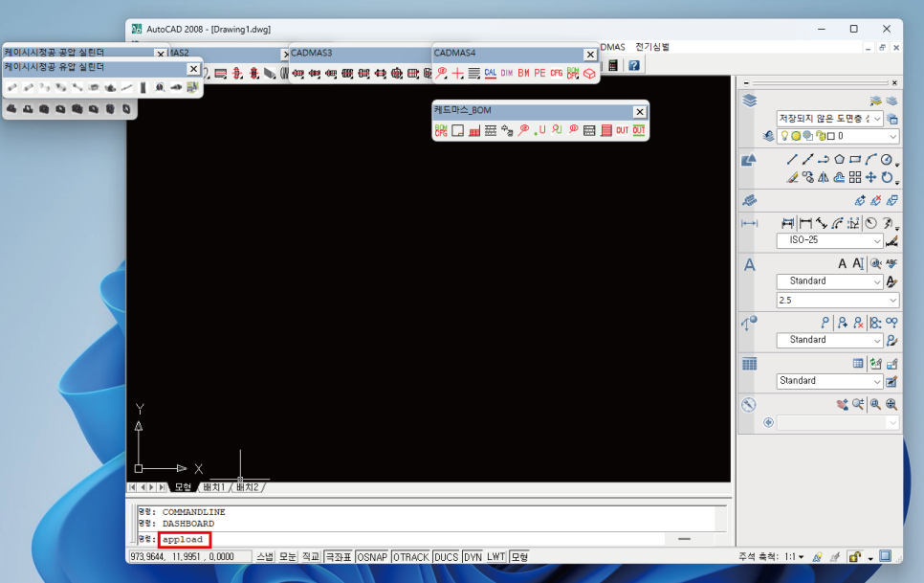Screen dimensions: 924x583
Task: Select the Rectangle draw tool
Action: tap(855, 159)
